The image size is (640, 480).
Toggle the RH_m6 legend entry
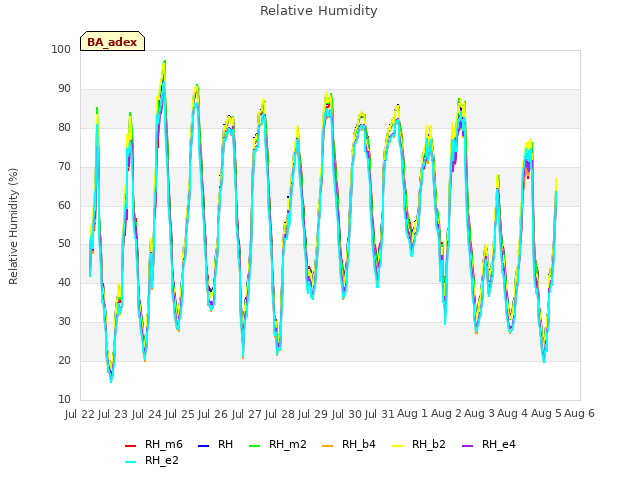coord(153,444)
